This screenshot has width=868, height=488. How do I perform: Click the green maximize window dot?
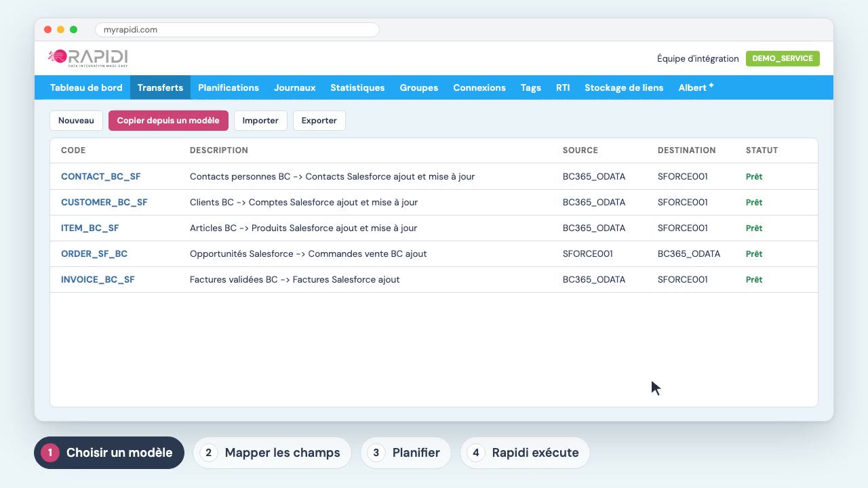click(x=74, y=30)
